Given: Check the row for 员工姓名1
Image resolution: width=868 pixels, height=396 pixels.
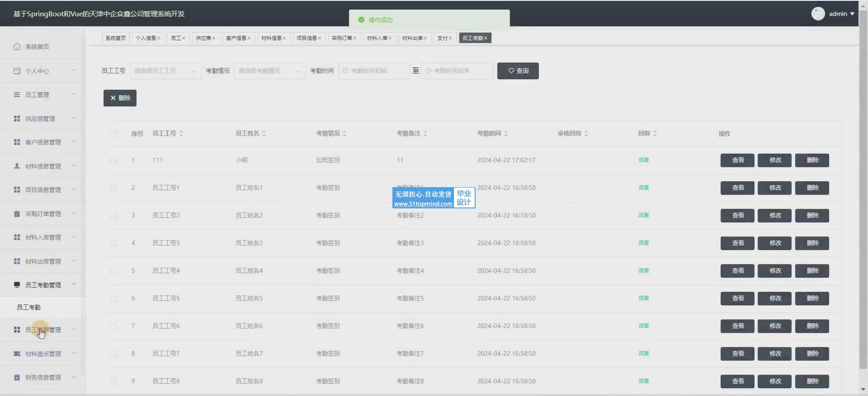Looking at the screenshot, I should tap(113, 188).
